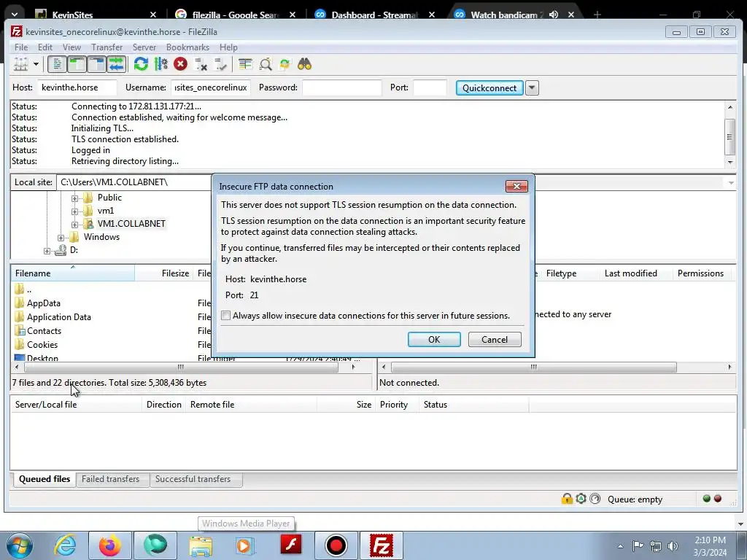Toggle directory comparison icon

pyautogui.click(x=266, y=64)
